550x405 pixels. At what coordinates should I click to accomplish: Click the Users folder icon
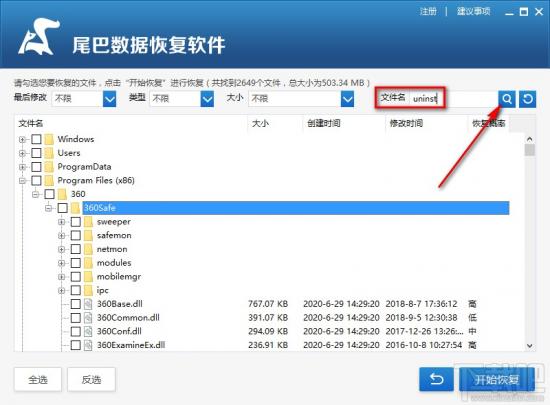click(49, 153)
